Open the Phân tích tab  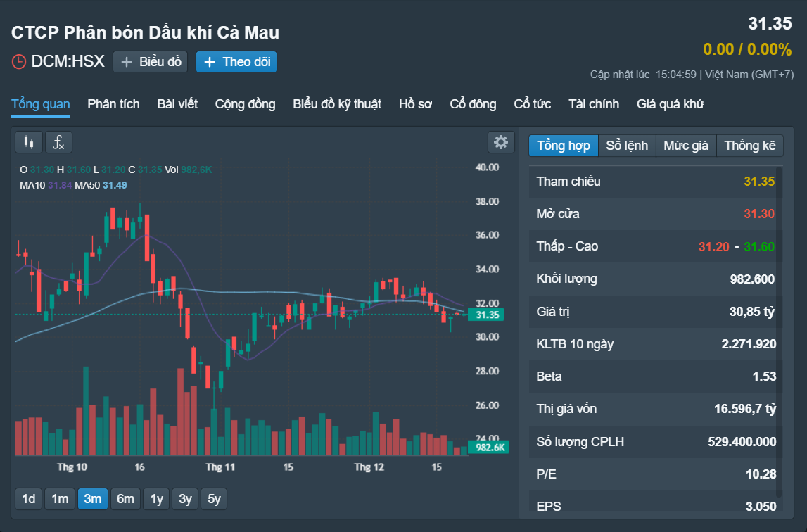(x=113, y=104)
